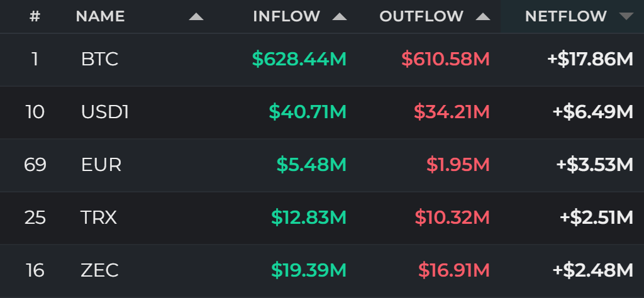Open the USD1 token row
This screenshot has width=644, height=298.
coord(322,112)
